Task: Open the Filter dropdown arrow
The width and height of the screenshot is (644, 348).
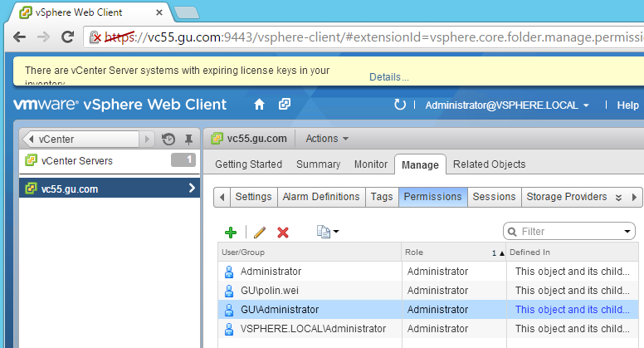Action: [x=627, y=231]
